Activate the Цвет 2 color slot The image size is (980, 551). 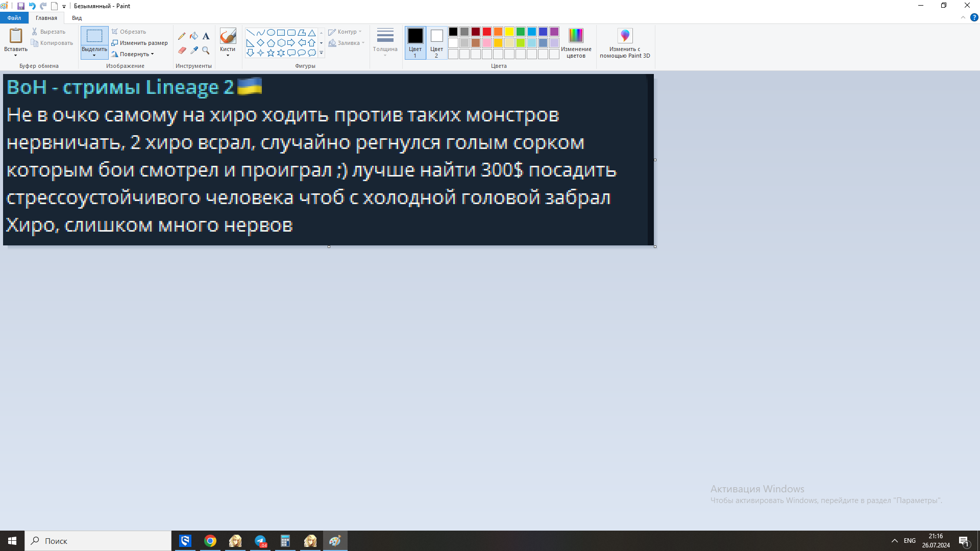pyautogui.click(x=436, y=43)
